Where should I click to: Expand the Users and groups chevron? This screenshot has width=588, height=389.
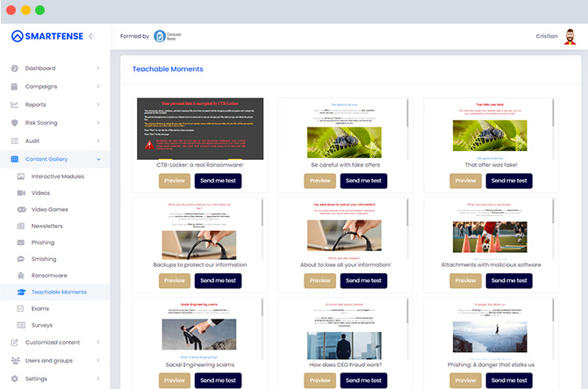98,361
